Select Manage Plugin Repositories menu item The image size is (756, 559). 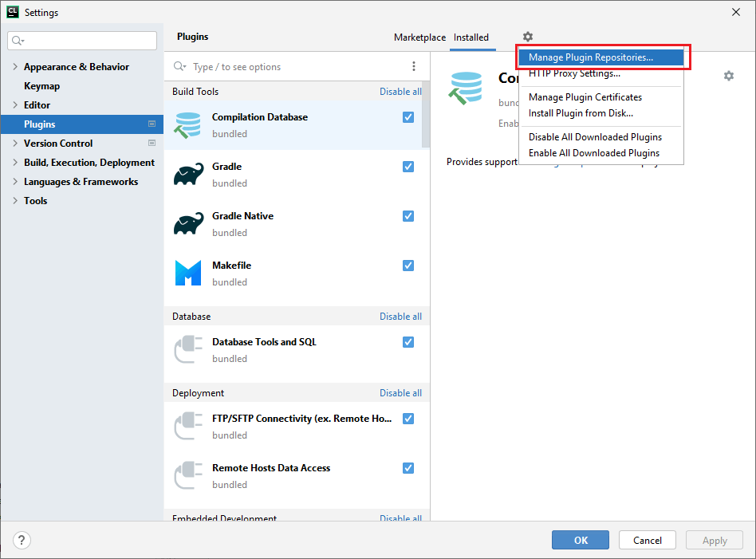[590, 57]
